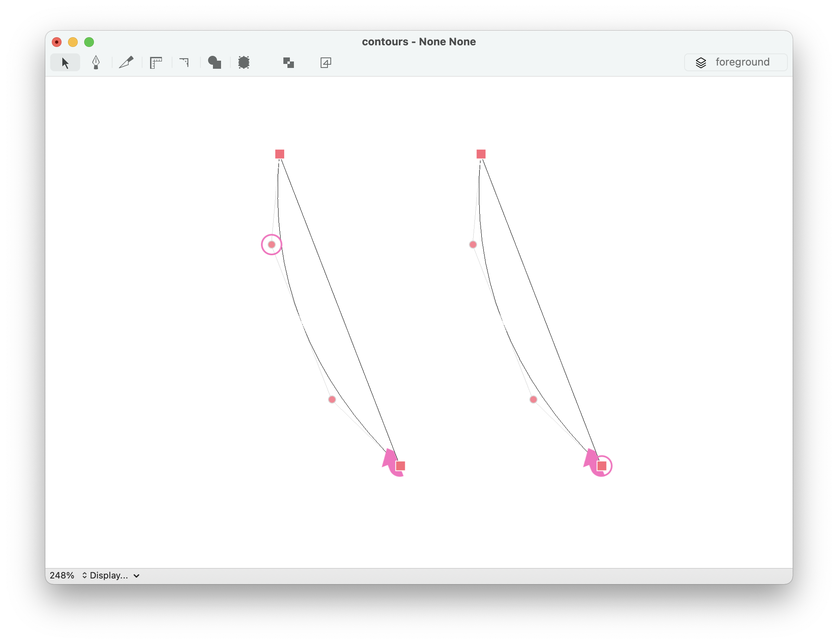This screenshot has width=838, height=644.
Task: Select left contour's lower off-curve handle
Action: tap(332, 400)
